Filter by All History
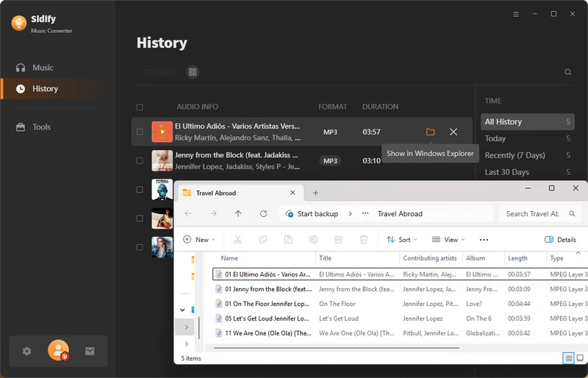The image size is (588, 378). click(x=527, y=121)
